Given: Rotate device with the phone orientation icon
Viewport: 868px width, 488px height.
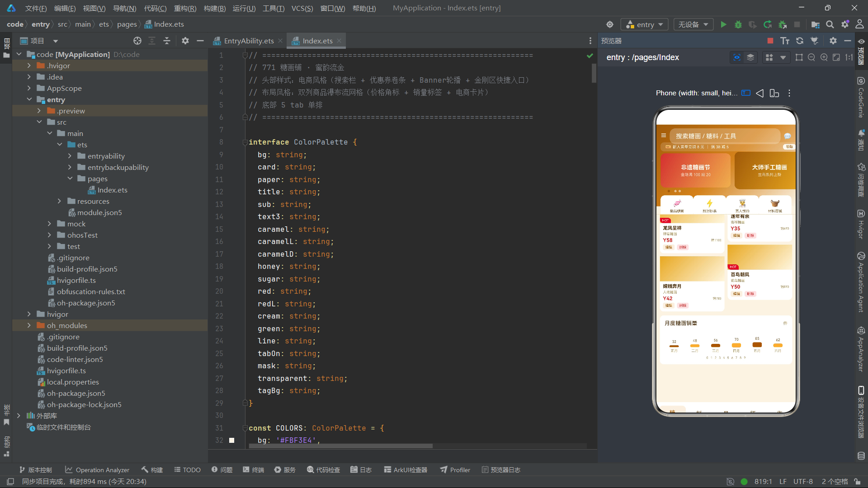Looking at the screenshot, I should click(x=774, y=93).
